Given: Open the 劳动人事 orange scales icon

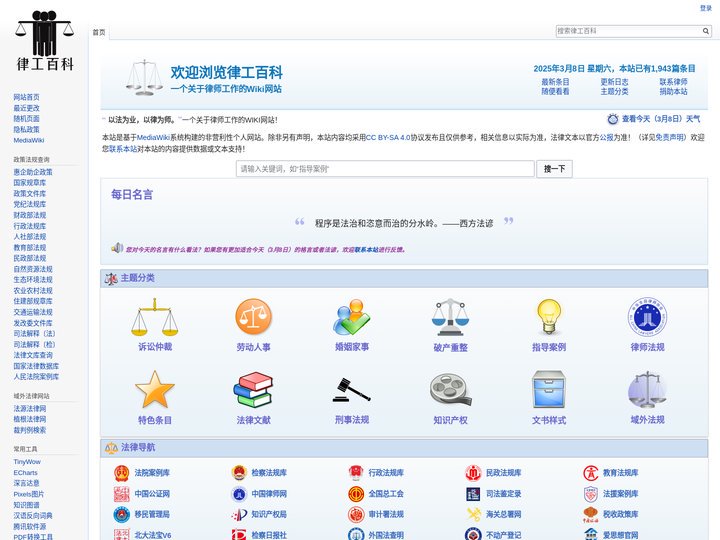Looking at the screenshot, I should (253, 317).
